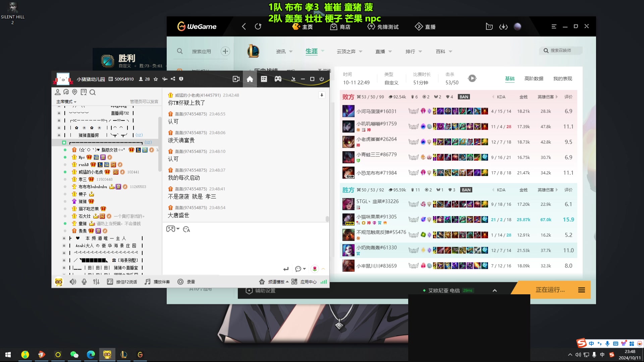Click 小猫咪果果 player row in victory team
This screenshot has width=644, height=362.
(x=460, y=219)
